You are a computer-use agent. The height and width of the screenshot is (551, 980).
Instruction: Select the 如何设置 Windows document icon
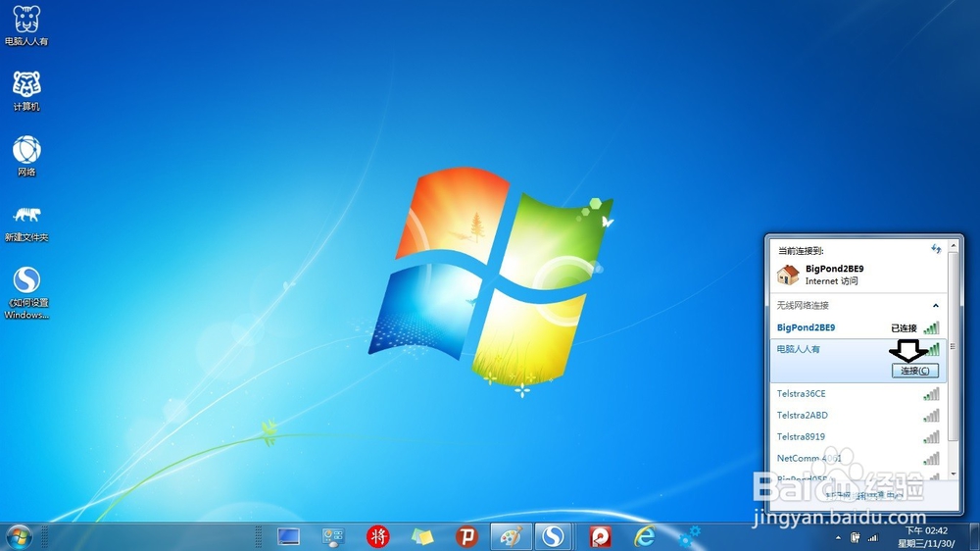(26, 293)
